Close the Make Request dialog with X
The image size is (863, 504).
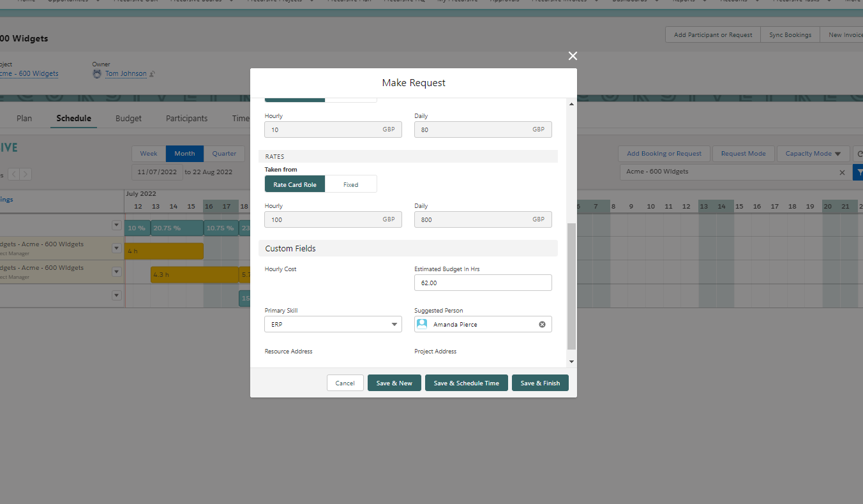(x=573, y=56)
